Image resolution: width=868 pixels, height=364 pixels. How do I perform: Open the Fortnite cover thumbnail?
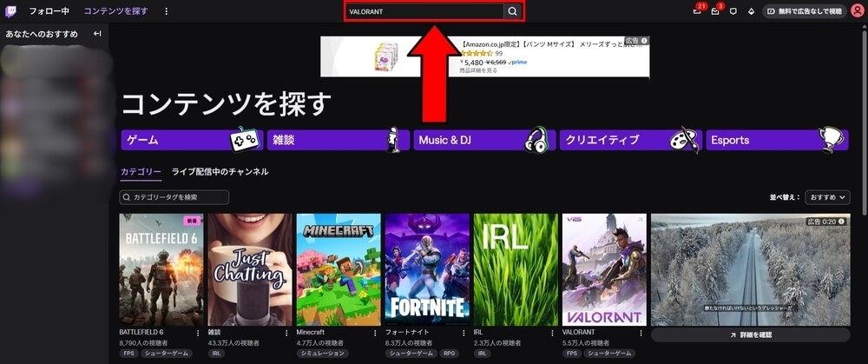pos(427,269)
